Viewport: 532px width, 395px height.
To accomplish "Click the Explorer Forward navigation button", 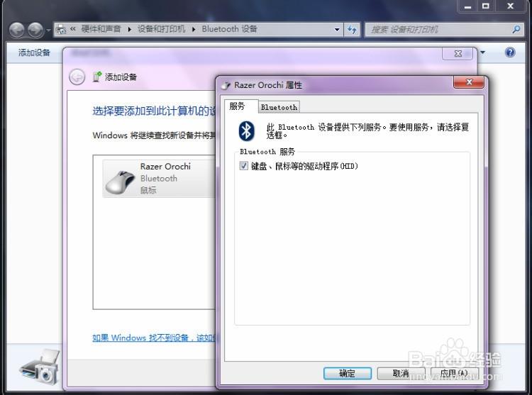I will tap(35, 30).
